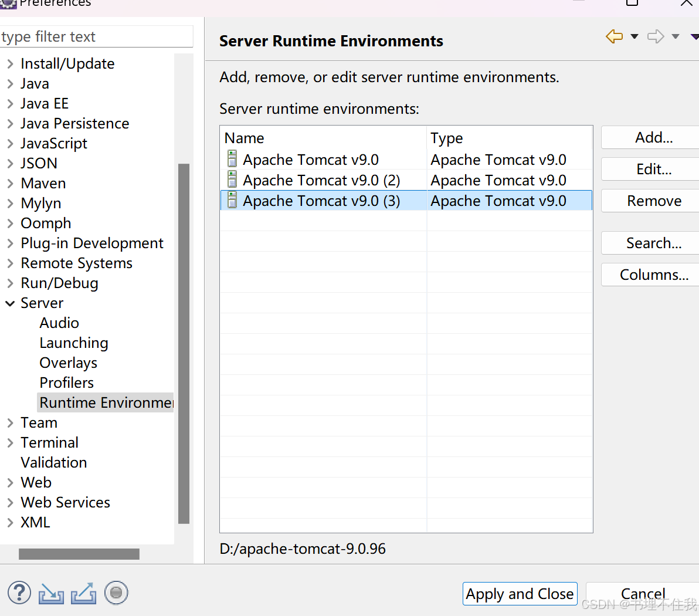Image resolution: width=699 pixels, height=616 pixels.
Task: Open the Launching page under Server
Action: pyautogui.click(x=74, y=343)
